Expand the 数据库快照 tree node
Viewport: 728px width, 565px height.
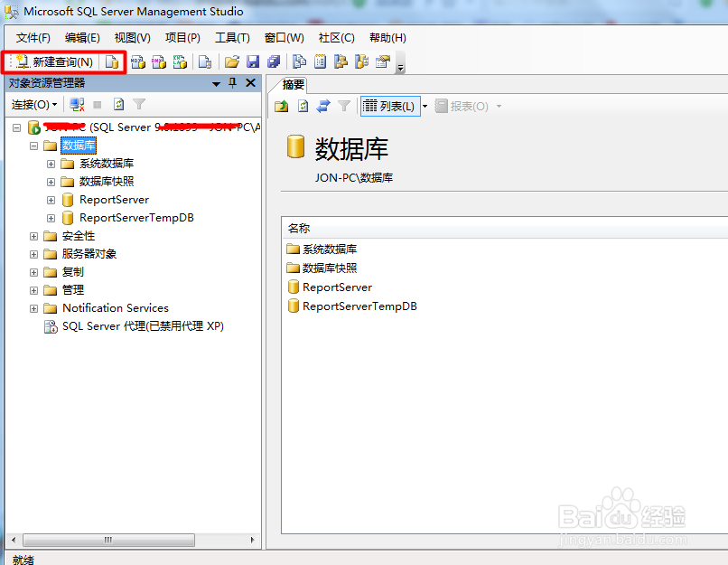coord(51,182)
